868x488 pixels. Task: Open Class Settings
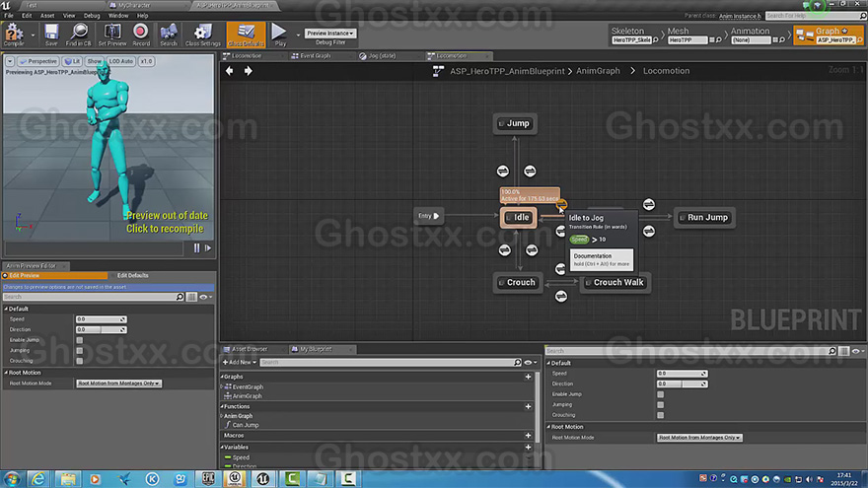[x=202, y=35]
